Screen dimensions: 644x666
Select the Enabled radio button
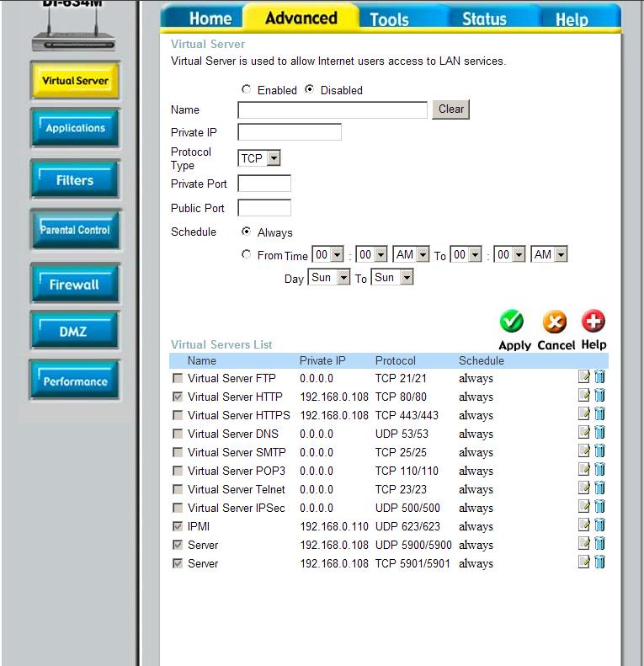coord(247,89)
